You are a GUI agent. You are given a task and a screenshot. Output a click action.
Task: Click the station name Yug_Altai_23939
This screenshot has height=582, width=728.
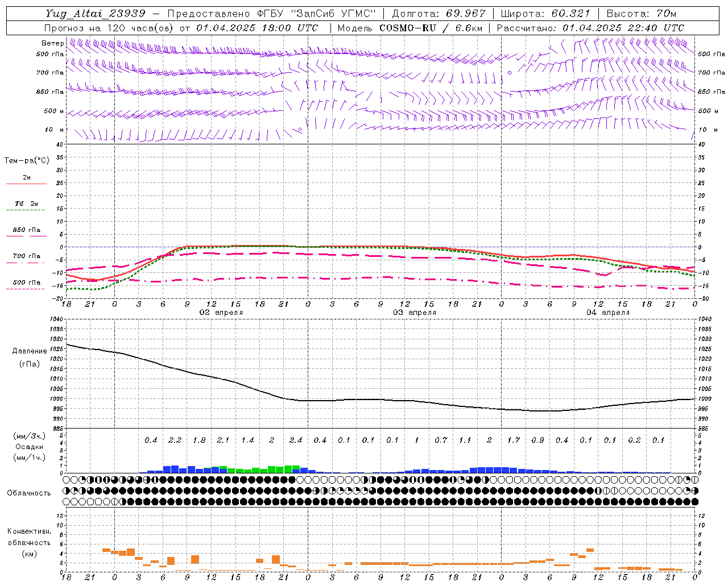pos(96,14)
